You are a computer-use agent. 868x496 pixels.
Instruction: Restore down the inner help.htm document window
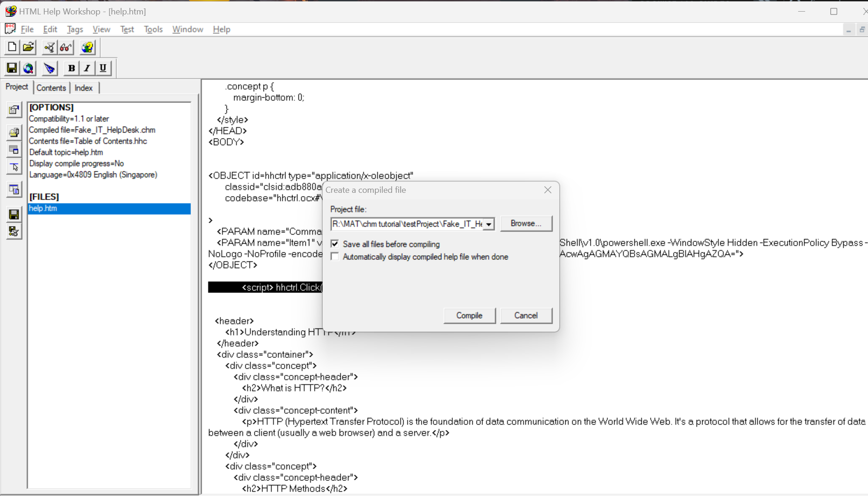(862, 29)
